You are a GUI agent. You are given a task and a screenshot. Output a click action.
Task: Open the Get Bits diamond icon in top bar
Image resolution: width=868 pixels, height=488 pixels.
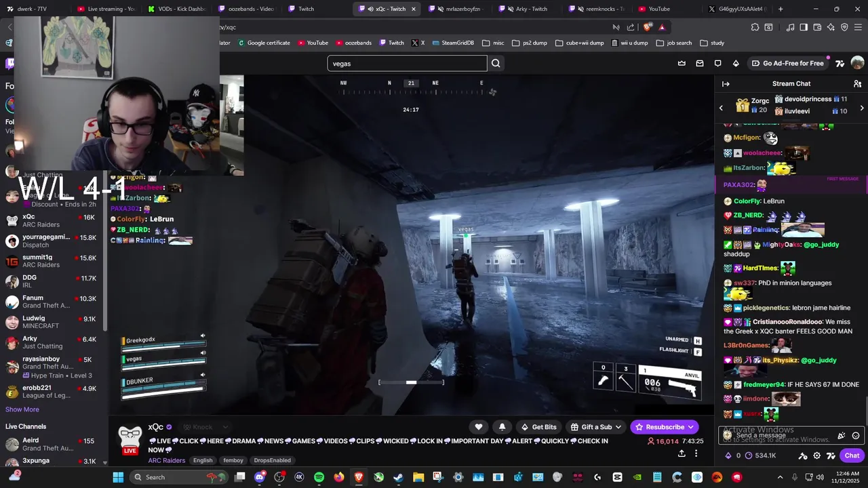point(736,63)
